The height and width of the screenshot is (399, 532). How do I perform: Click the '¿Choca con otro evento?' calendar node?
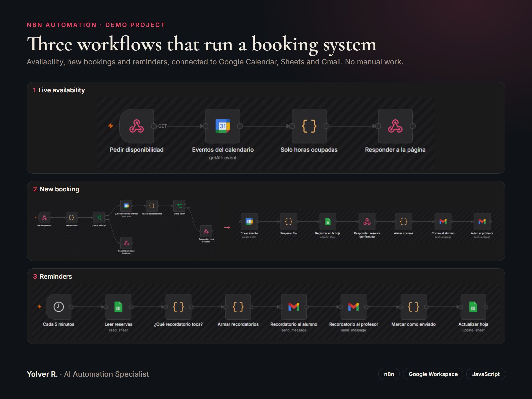click(x=126, y=206)
